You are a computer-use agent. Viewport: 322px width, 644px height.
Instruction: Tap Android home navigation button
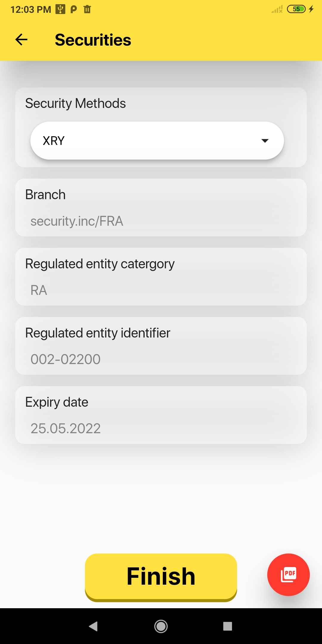(x=161, y=626)
